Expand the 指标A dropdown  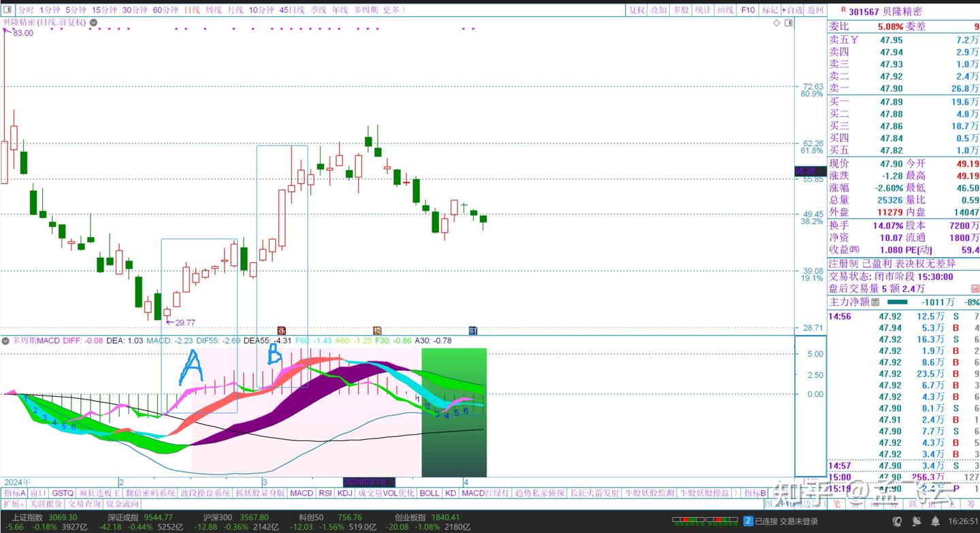[15, 491]
